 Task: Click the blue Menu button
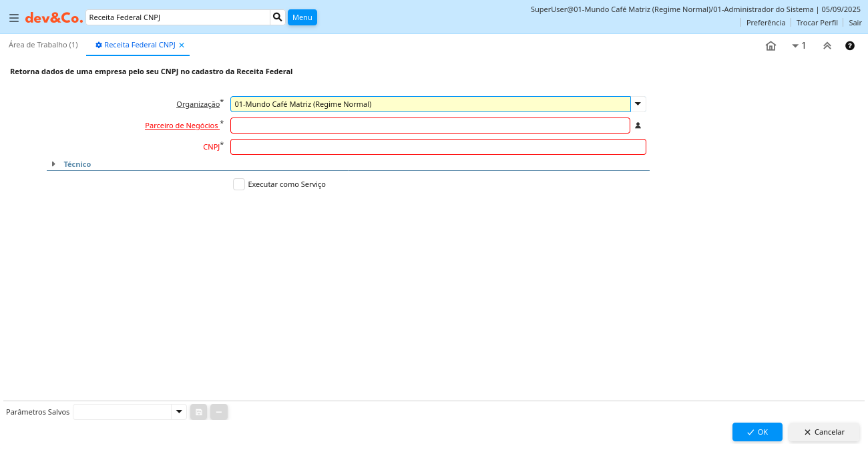click(x=302, y=17)
